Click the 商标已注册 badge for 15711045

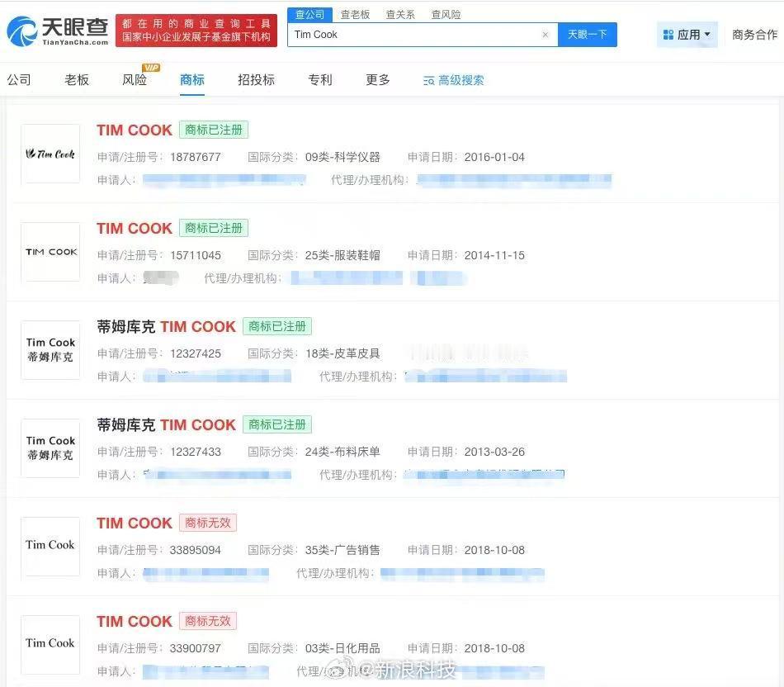click(x=214, y=228)
